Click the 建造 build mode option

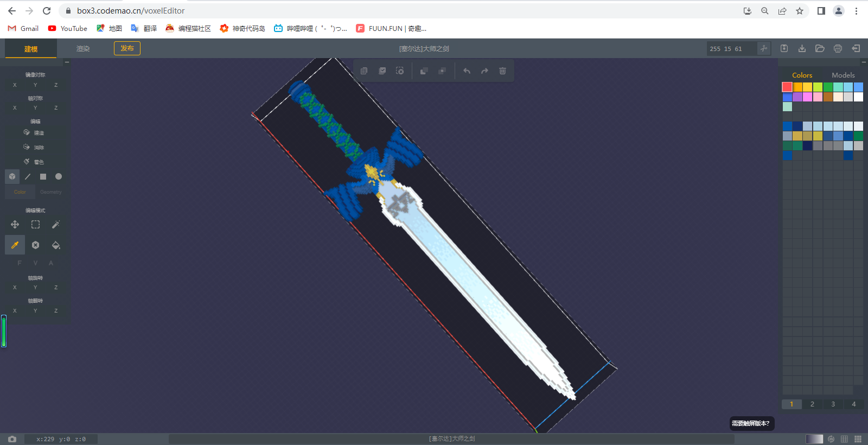click(x=34, y=133)
